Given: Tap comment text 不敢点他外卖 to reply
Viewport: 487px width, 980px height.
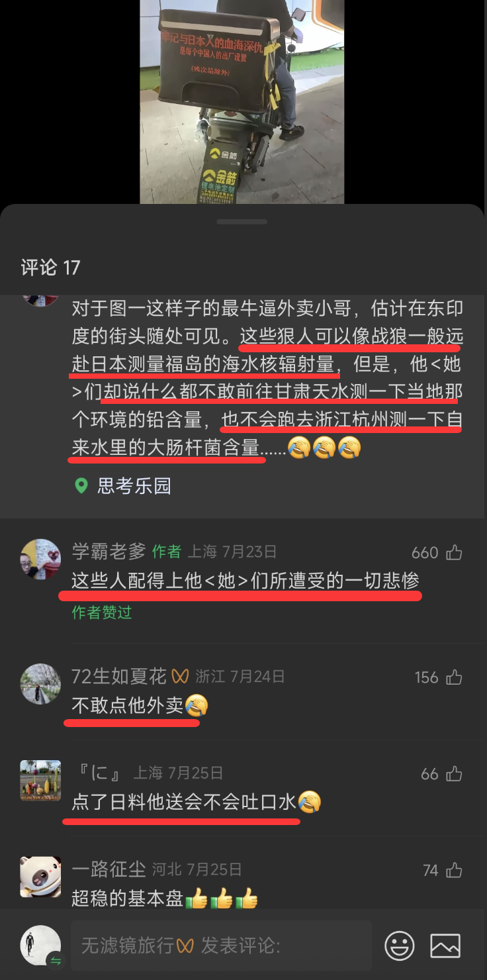Looking at the screenshot, I should pos(128,706).
